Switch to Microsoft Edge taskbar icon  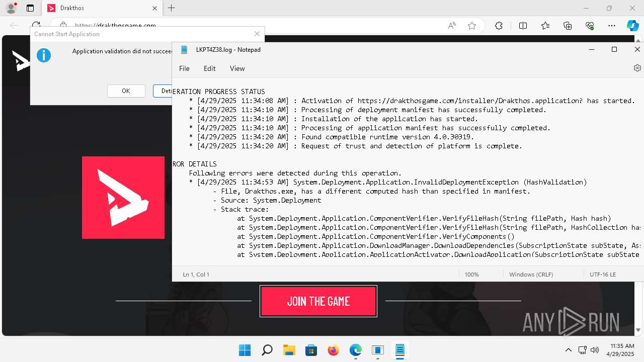(x=355, y=350)
